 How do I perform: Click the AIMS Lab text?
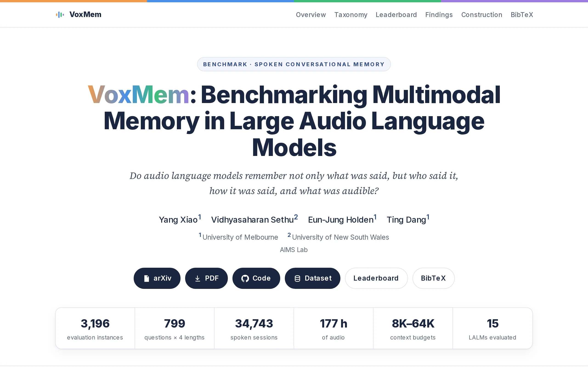tap(294, 250)
